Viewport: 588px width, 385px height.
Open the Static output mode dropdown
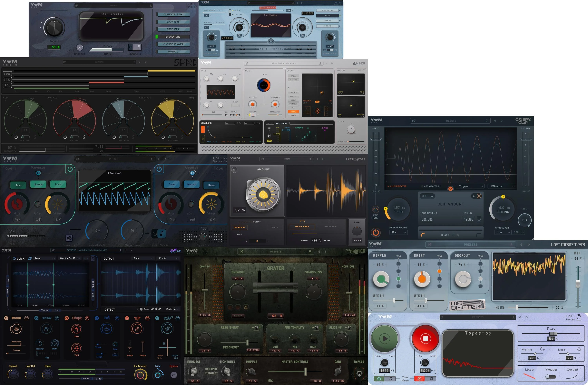[x=143, y=258]
